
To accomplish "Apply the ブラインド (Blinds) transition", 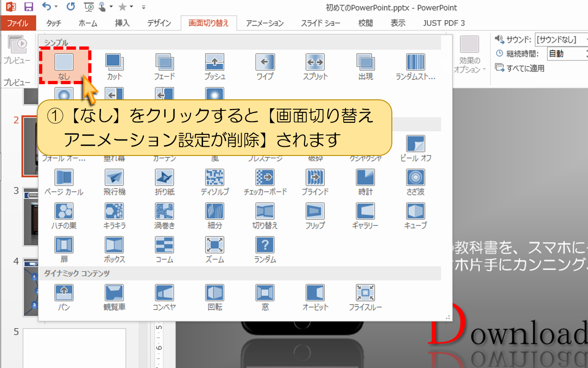I will (x=315, y=182).
